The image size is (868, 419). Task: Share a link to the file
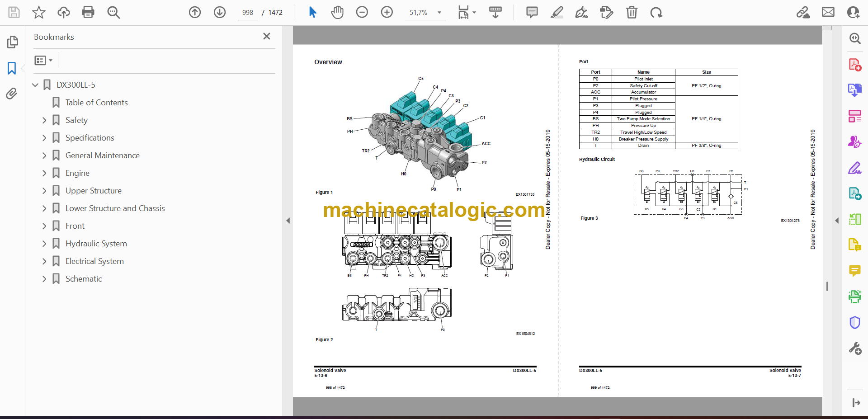(x=803, y=12)
